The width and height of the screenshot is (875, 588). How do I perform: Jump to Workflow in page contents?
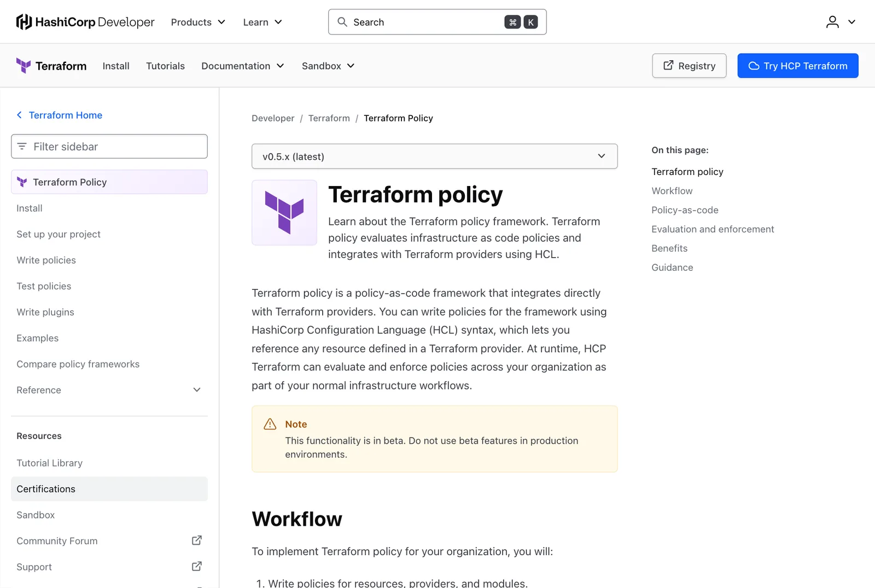(672, 191)
